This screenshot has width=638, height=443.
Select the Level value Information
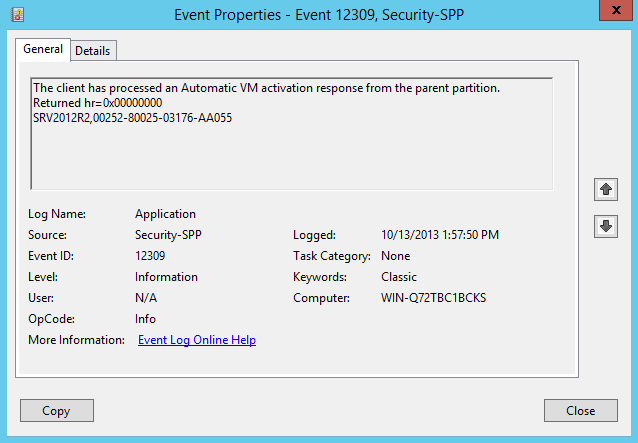point(166,277)
